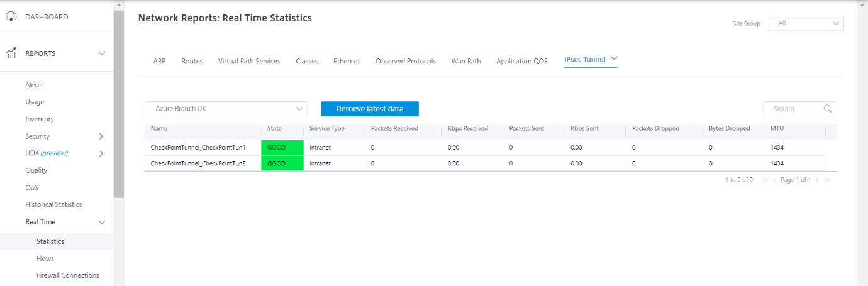Select CheckPointTunnel_CheckPointTun1 row name
Screen dimensions: 868x286
click(198, 148)
